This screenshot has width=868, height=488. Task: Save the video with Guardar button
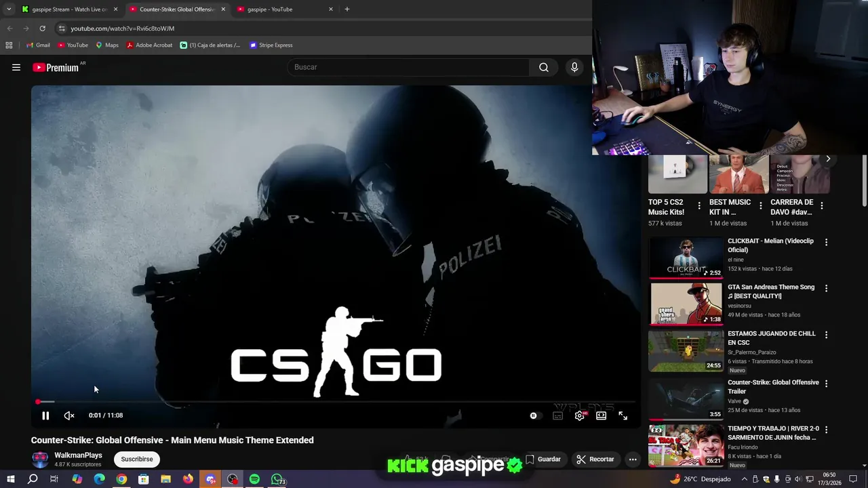click(543, 459)
